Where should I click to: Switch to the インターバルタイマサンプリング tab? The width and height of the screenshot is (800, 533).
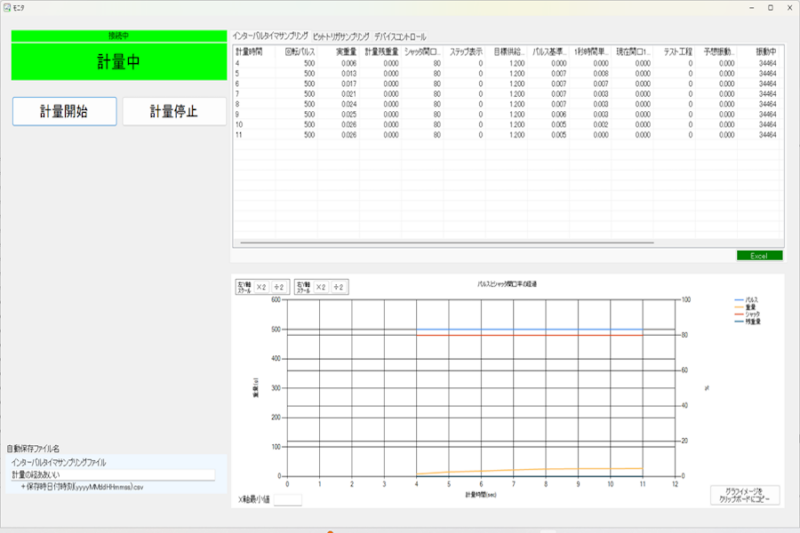point(270,36)
